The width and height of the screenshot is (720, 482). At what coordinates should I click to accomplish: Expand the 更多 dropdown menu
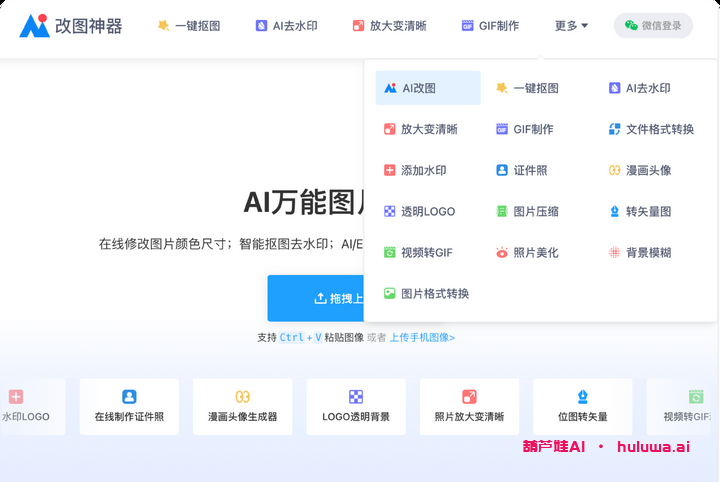coord(571,26)
